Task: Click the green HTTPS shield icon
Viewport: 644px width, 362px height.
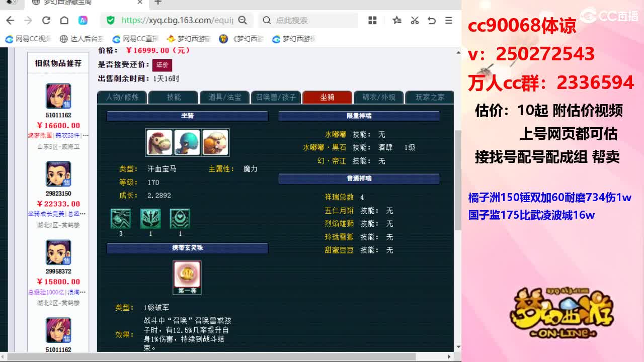Action: pos(110,21)
